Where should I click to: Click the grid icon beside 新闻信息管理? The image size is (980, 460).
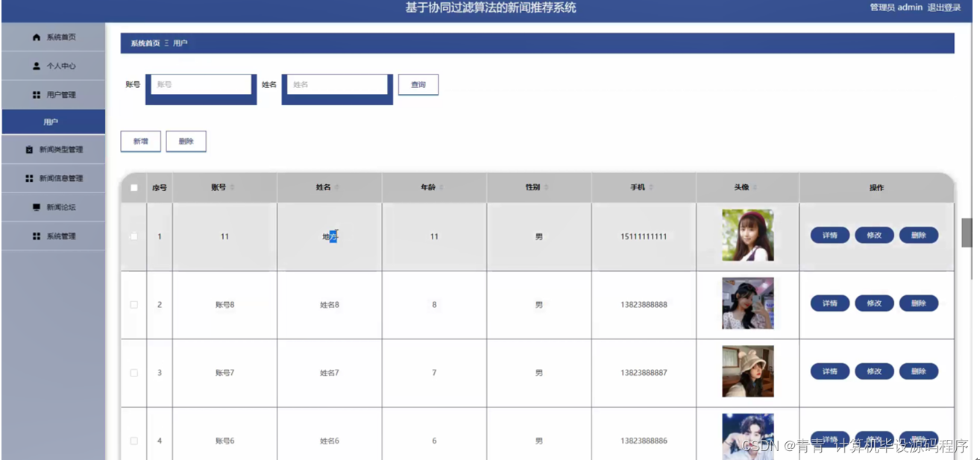pyautogui.click(x=29, y=179)
